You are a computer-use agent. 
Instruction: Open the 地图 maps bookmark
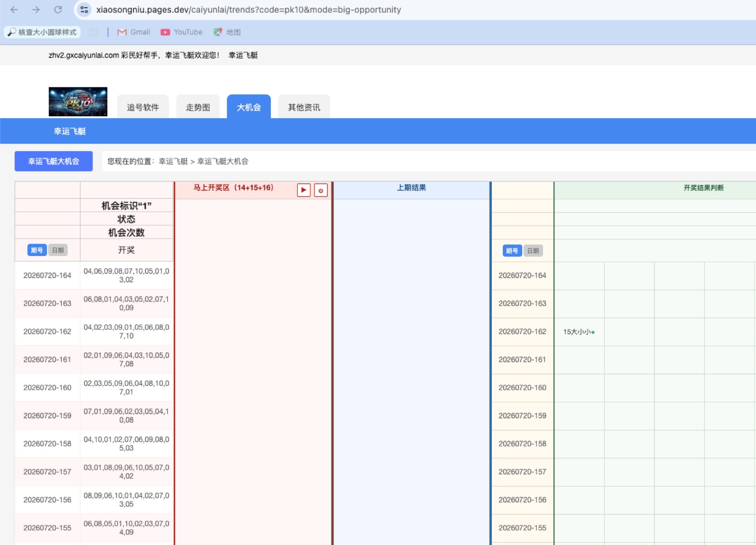point(227,32)
